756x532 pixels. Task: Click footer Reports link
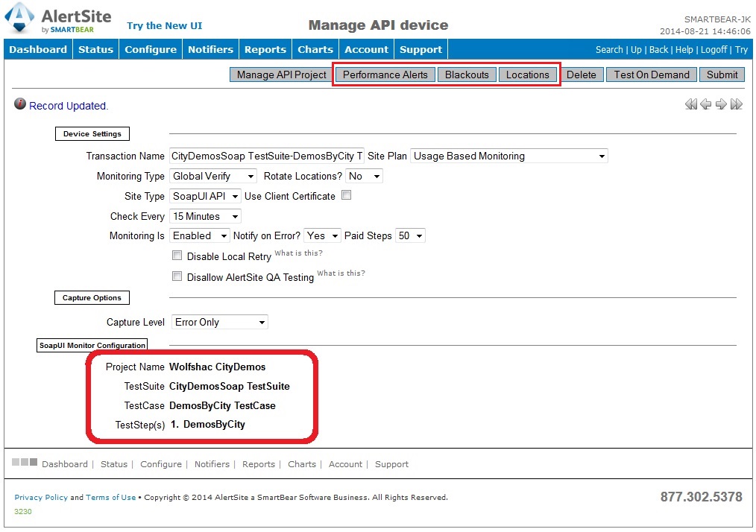(259, 464)
